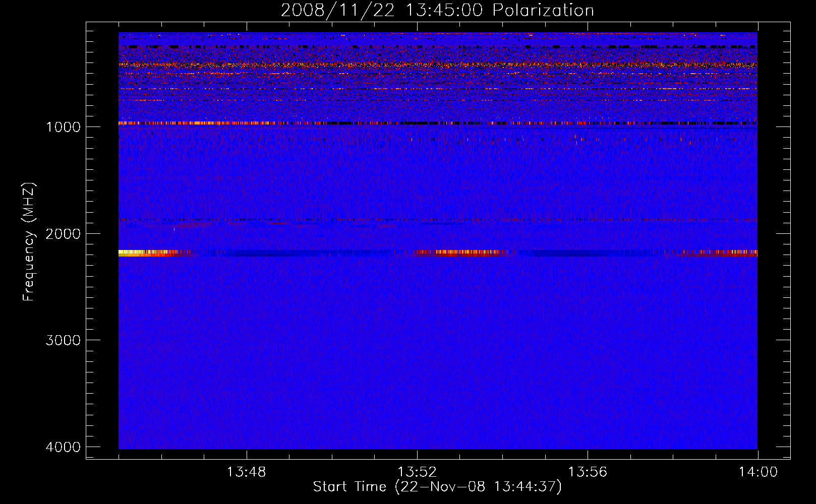Viewport: 816px width, 504px height.
Task: Click the plot title '2008/11/22 13:45:00 Polarization'
Action: click(437, 11)
